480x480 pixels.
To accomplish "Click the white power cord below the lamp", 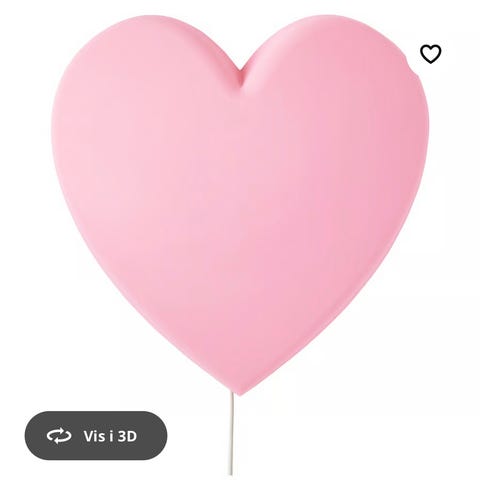I will (x=231, y=433).
